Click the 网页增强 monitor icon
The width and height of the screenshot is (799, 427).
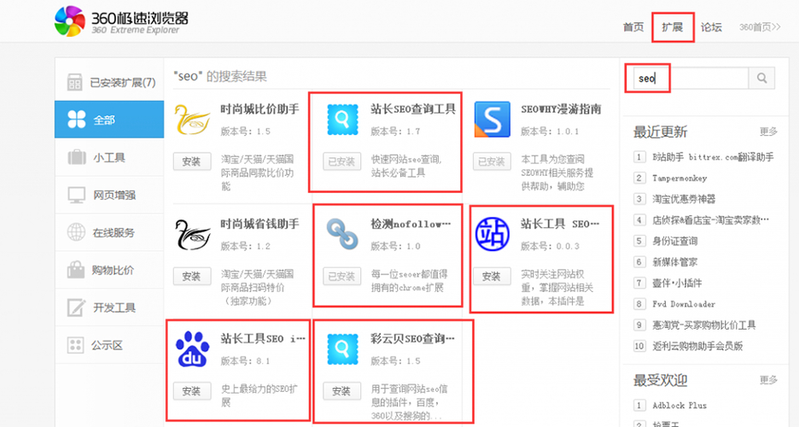click(x=76, y=195)
